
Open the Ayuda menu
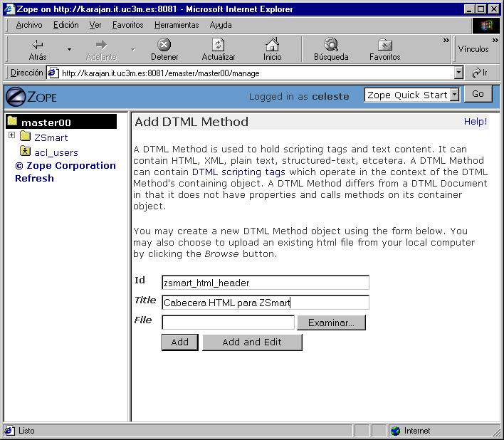[221, 25]
